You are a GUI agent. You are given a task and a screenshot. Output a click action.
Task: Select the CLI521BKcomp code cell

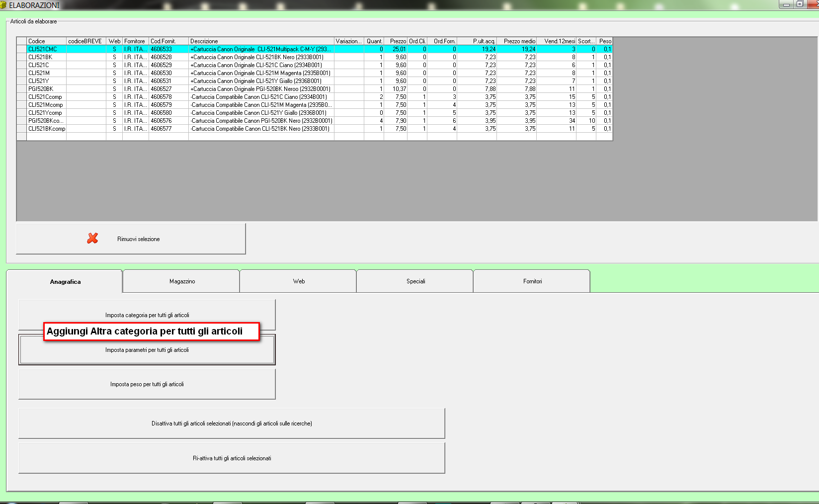[46, 129]
